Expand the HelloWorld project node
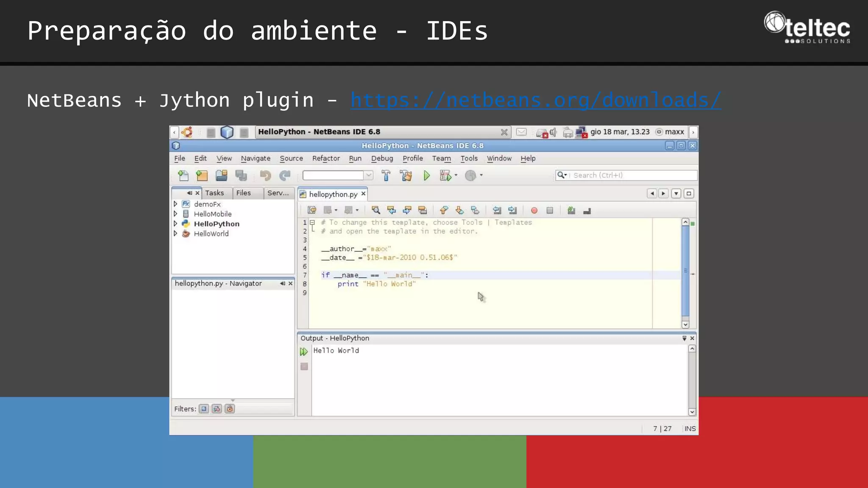868x488 pixels. click(x=175, y=233)
